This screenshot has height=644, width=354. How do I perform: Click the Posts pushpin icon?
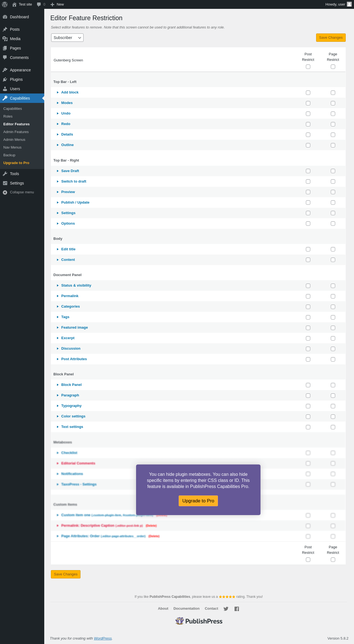tap(5, 29)
